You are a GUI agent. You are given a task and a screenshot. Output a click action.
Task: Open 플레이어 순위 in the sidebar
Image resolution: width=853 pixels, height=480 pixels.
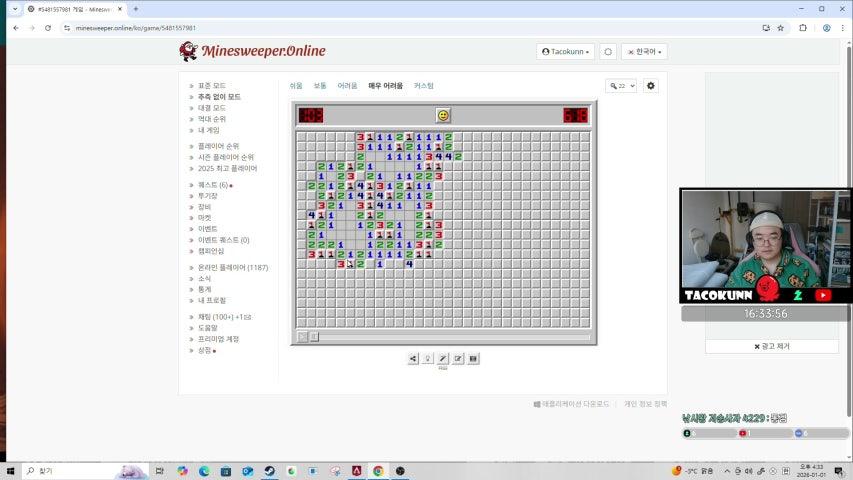coord(218,146)
